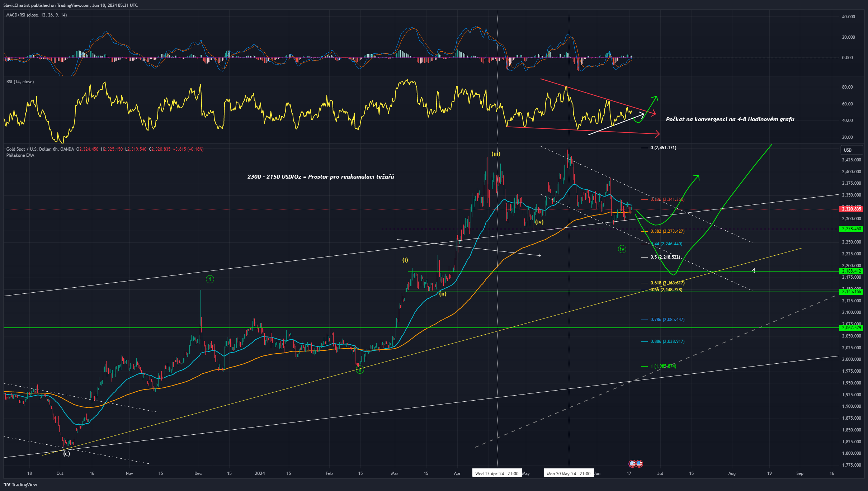Click the Mar label on the time axis
Image resolution: width=868 pixels, height=491 pixels.
click(395, 473)
